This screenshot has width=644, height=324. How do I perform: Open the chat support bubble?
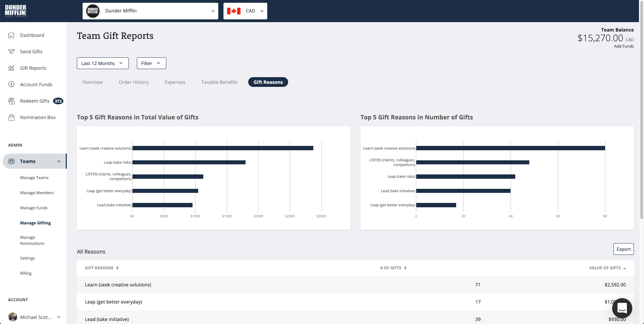622,308
